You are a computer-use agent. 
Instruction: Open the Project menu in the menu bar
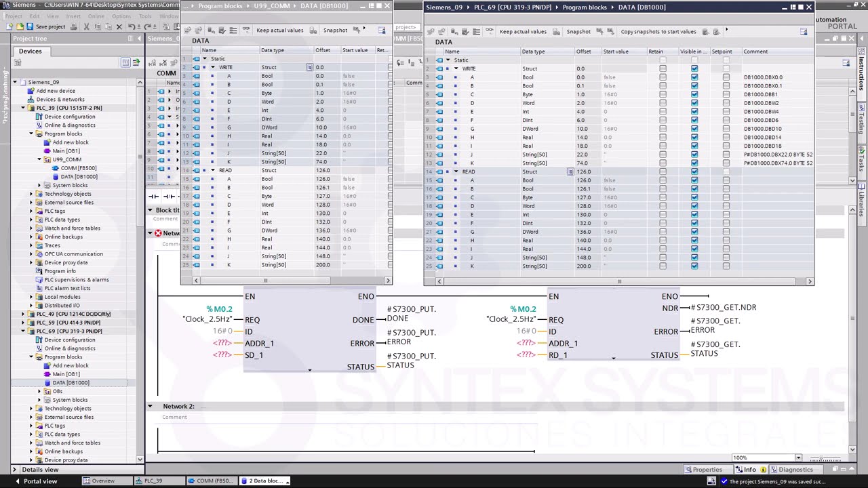tap(14, 16)
